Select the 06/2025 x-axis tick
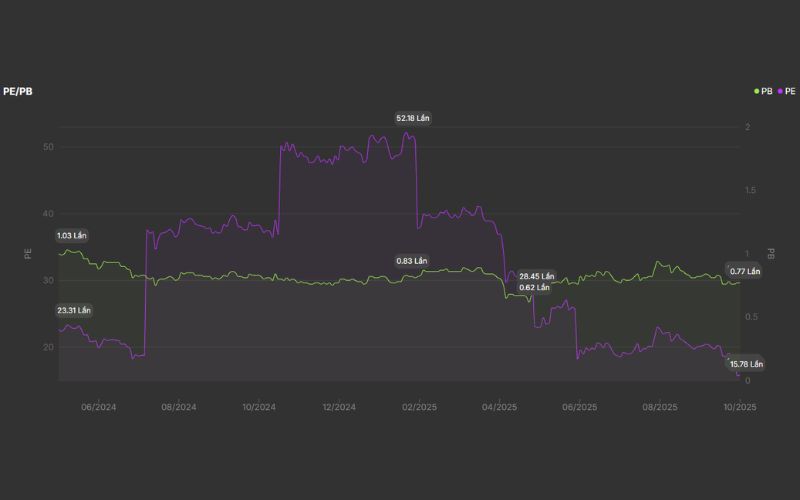 [x=579, y=407]
